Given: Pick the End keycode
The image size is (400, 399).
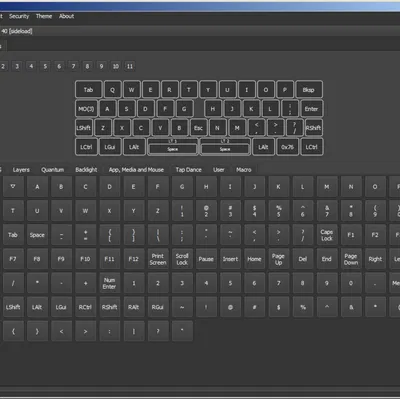Looking at the screenshot, I should (x=327, y=259).
